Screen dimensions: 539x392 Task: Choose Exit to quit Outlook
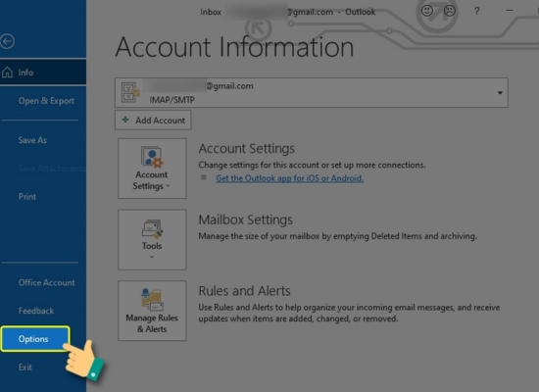pyautogui.click(x=25, y=367)
